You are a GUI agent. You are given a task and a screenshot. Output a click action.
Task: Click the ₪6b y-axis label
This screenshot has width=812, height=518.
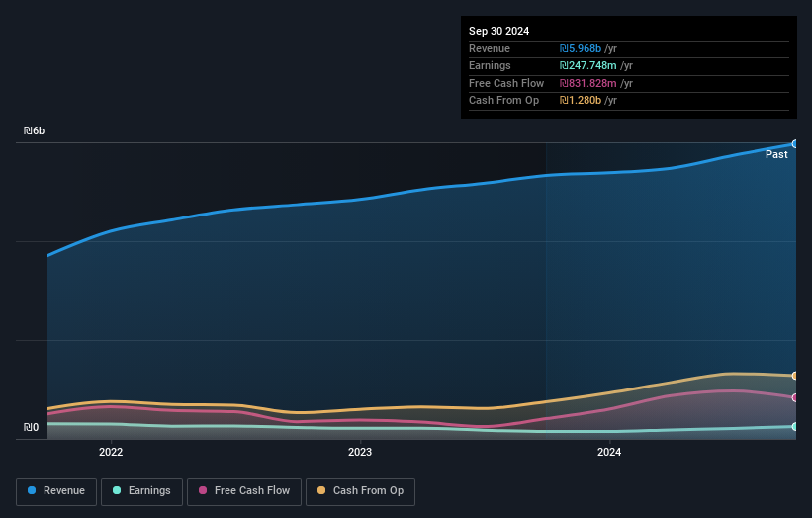click(x=35, y=130)
